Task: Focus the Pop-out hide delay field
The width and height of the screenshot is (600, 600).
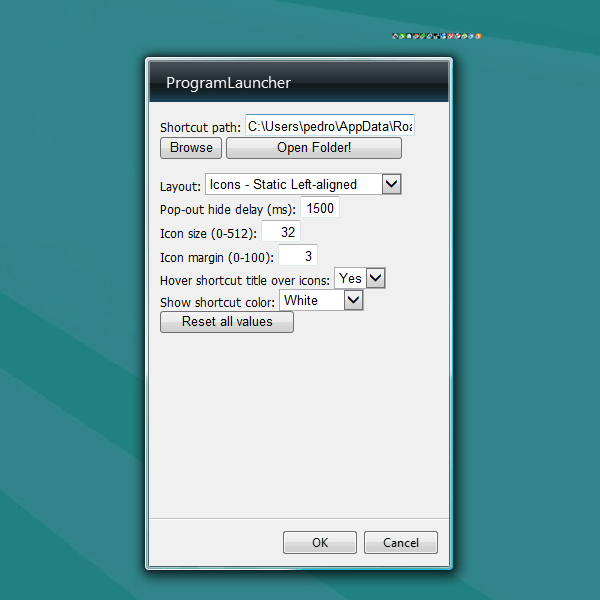Action: click(x=320, y=208)
